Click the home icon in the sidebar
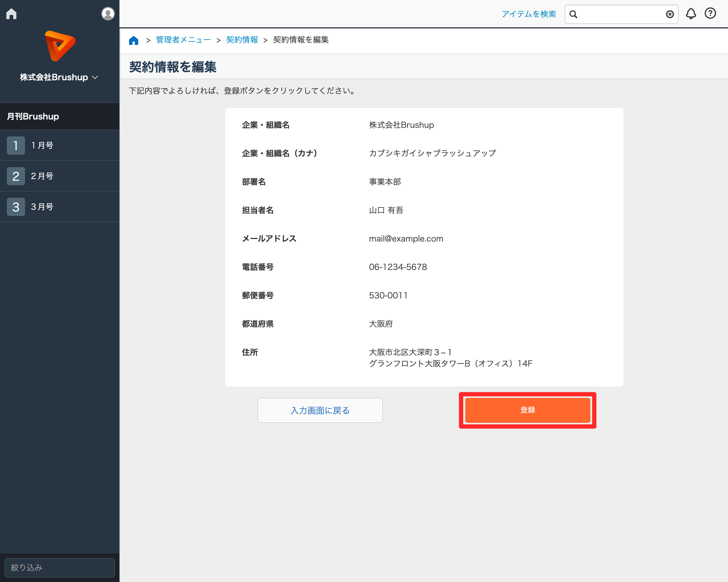The image size is (728, 582). tap(11, 14)
